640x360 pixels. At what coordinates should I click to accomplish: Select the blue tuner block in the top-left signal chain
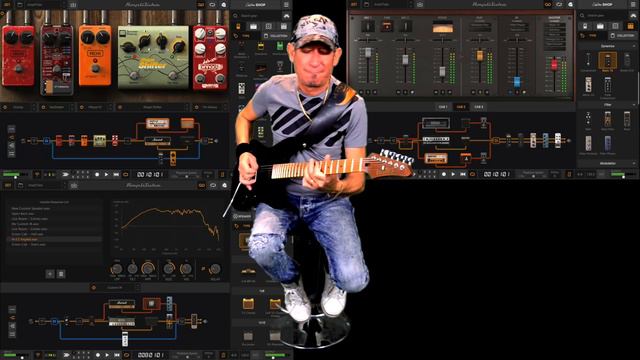pos(47,141)
